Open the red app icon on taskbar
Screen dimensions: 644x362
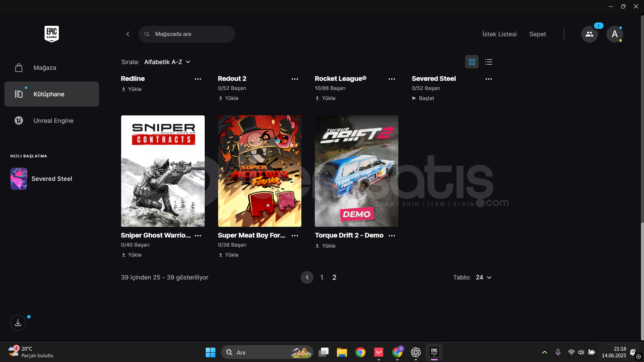point(379,353)
